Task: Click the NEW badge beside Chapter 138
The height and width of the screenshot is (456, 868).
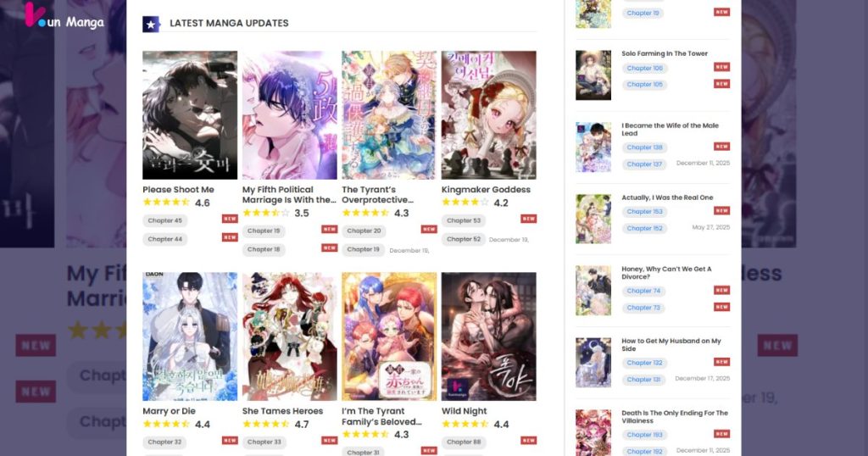Action: [x=721, y=147]
